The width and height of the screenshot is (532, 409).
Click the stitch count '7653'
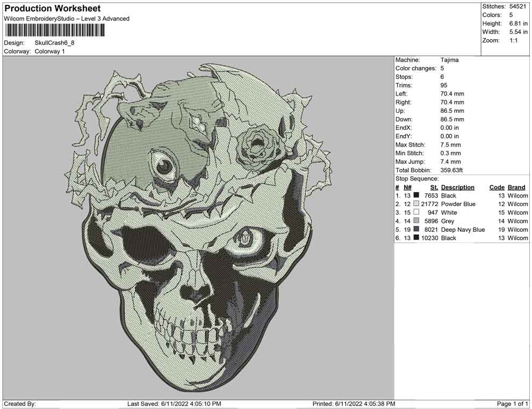click(x=431, y=195)
